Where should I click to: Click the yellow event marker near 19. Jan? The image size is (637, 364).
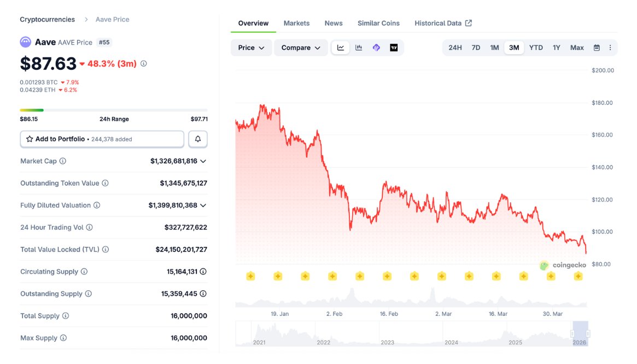tap(278, 276)
